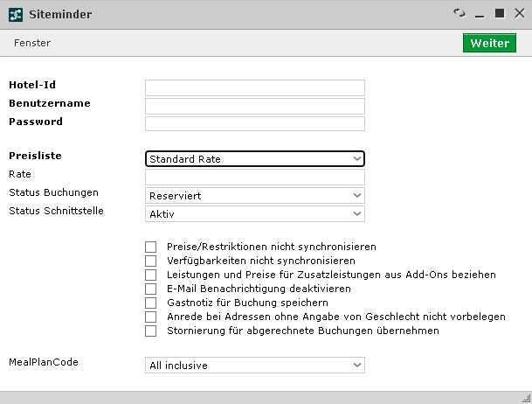The height and width of the screenshot is (404, 532).
Task: Open the Status Schnittstelle dropdown
Action: pos(255,214)
